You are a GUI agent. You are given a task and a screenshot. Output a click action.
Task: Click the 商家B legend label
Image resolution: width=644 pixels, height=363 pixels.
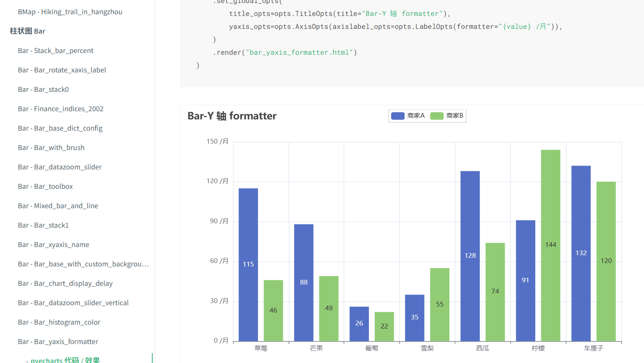pos(455,116)
